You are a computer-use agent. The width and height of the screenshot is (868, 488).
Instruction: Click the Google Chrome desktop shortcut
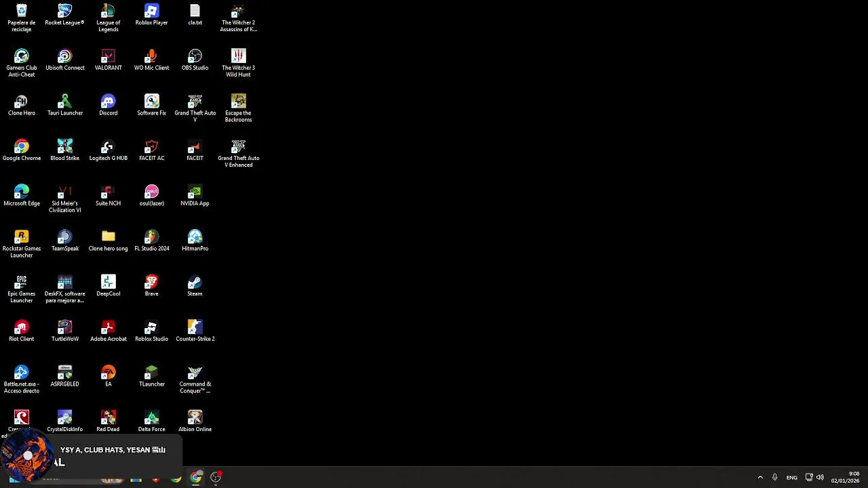(x=22, y=150)
